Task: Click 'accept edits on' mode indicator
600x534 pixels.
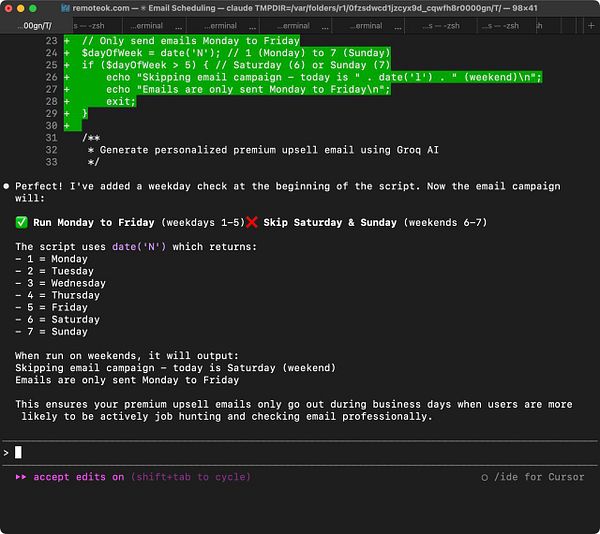Action: pos(79,477)
